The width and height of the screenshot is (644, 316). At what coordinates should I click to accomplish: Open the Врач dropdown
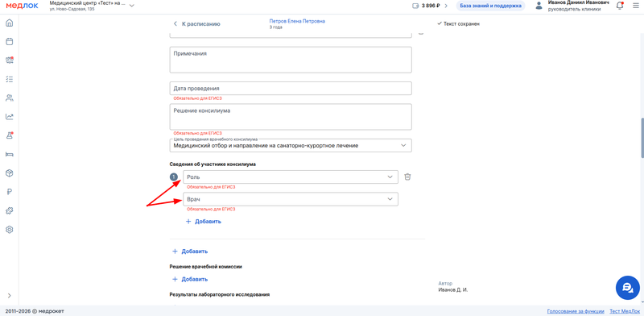(x=291, y=199)
